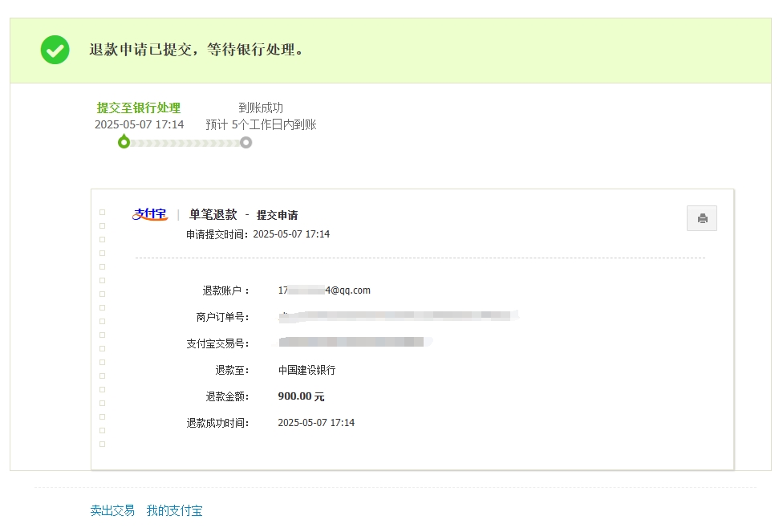The width and height of the screenshot is (779, 532).
Task: Click the green success checkmark icon
Action: click(55, 50)
